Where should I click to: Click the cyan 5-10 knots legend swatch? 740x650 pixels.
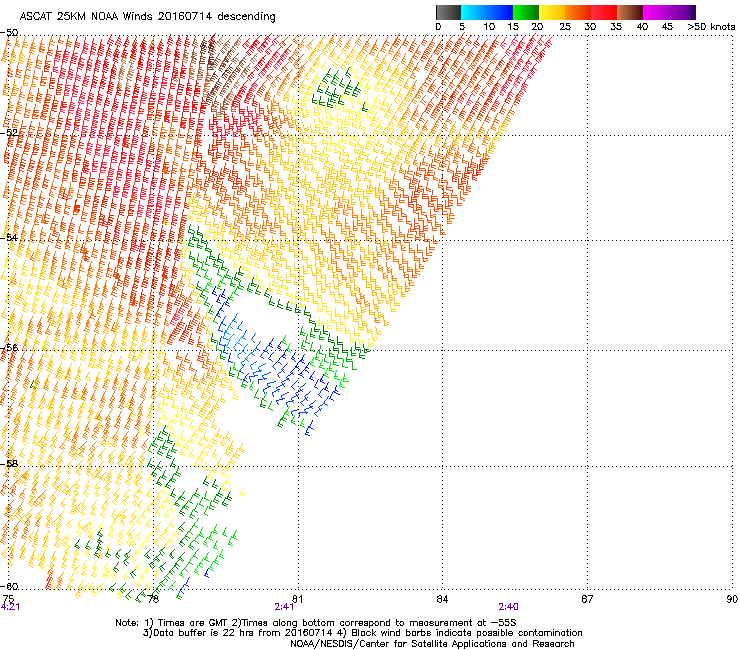pyautogui.click(x=474, y=12)
